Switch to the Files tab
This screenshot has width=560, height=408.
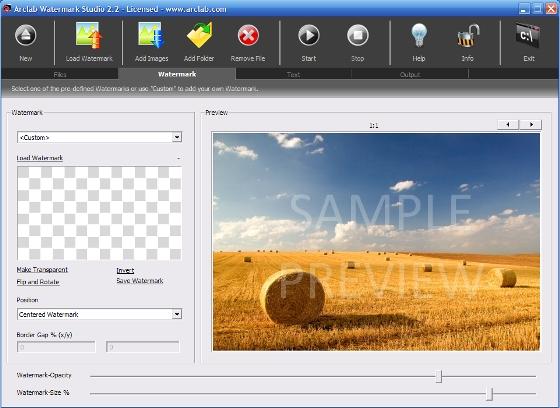(60, 74)
